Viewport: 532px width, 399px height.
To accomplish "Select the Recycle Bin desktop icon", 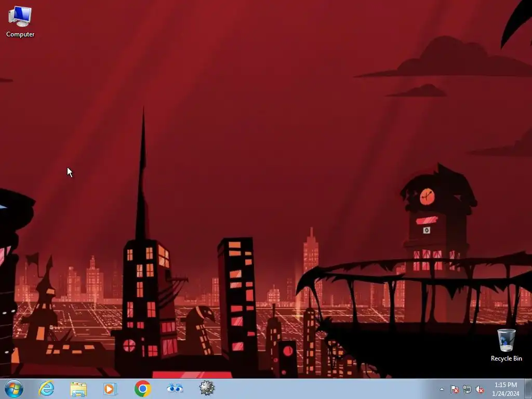I will (x=506, y=345).
